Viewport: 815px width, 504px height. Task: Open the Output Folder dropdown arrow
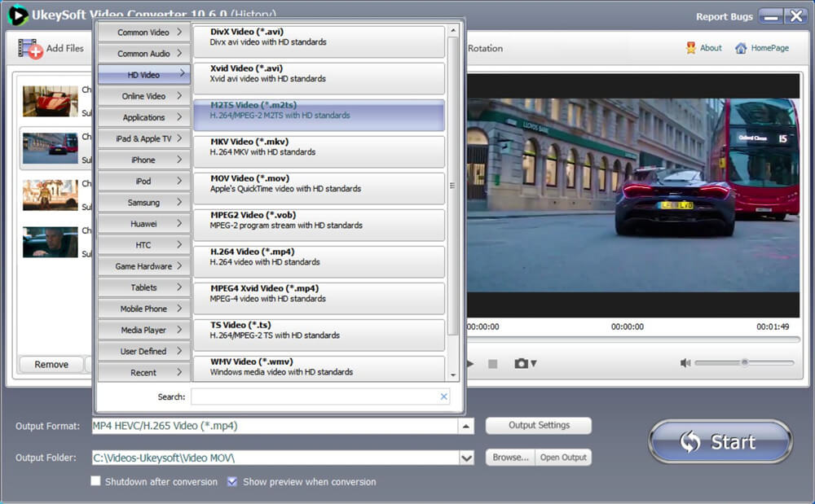[x=466, y=458]
